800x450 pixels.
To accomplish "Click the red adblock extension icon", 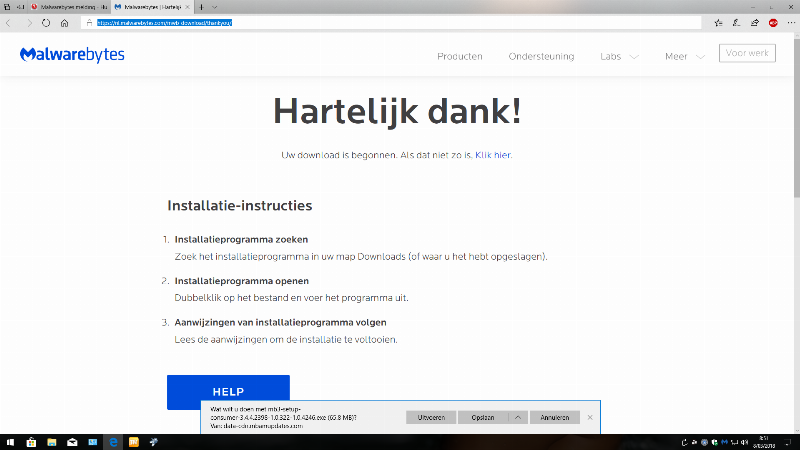I will click(x=773, y=23).
